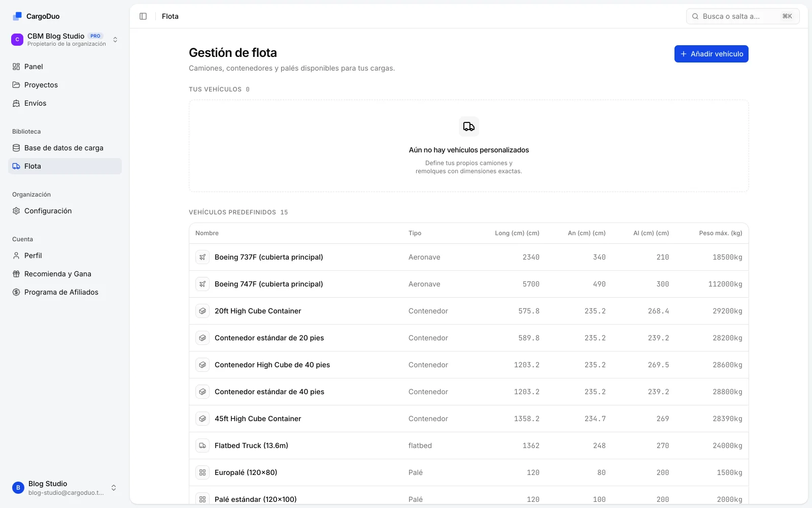
Task: Click the truck icon for Flatbed Truck row
Action: pos(202,446)
